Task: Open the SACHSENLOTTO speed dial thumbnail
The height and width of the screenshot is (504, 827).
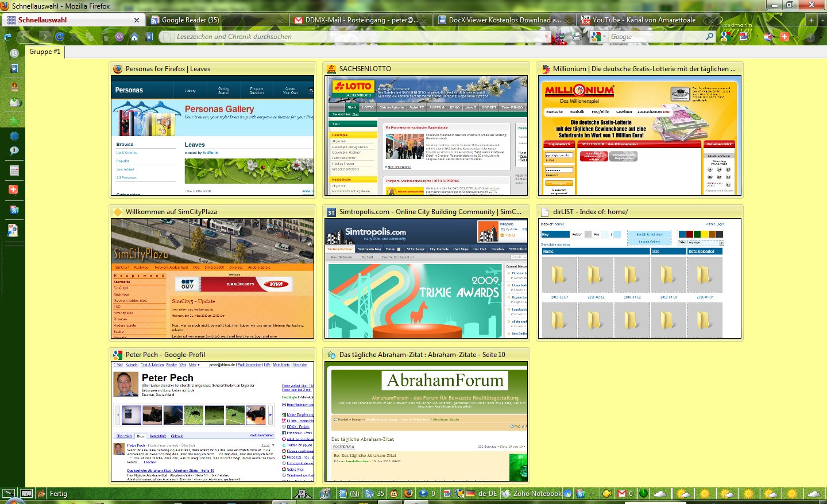Action: point(426,135)
